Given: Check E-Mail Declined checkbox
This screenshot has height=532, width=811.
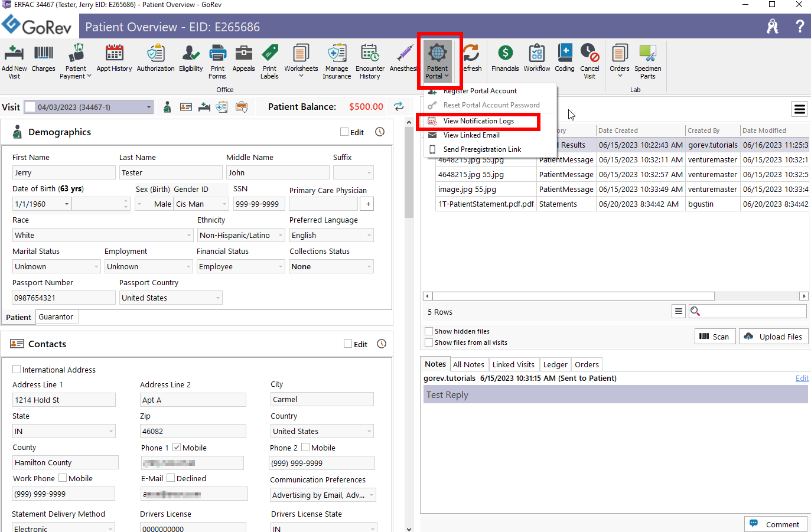Looking at the screenshot, I should pyautogui.click(x=171, y=478).
